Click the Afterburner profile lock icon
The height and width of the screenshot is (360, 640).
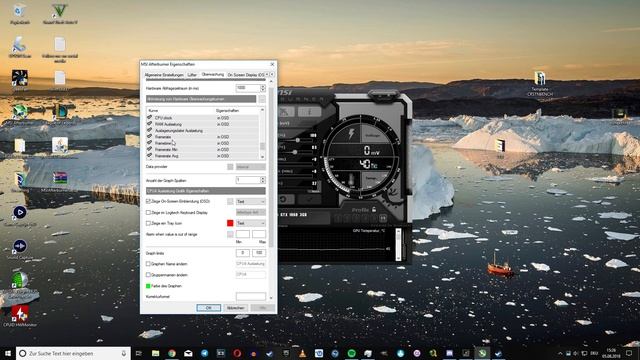[x=374, y=209]
